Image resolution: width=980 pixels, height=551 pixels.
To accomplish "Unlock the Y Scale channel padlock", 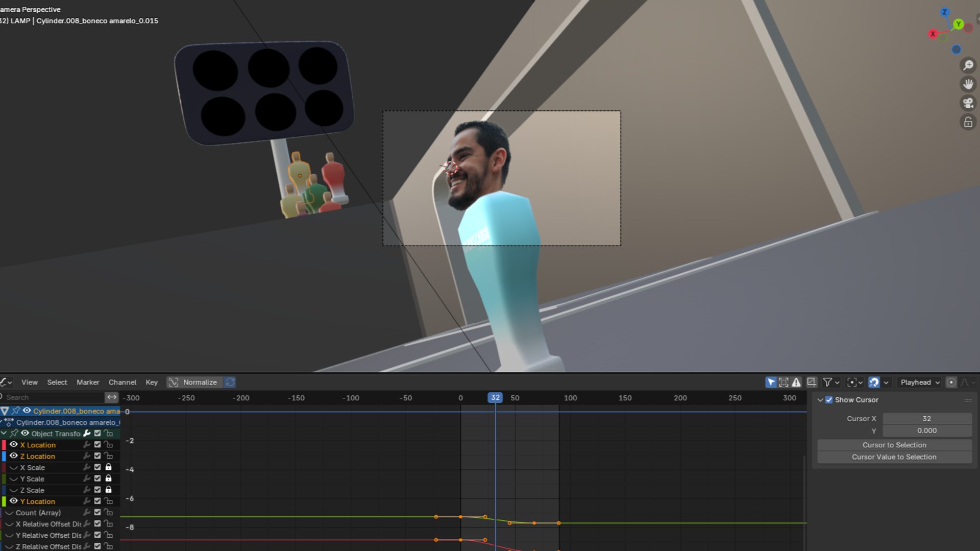I will click(x=108, y=478).
